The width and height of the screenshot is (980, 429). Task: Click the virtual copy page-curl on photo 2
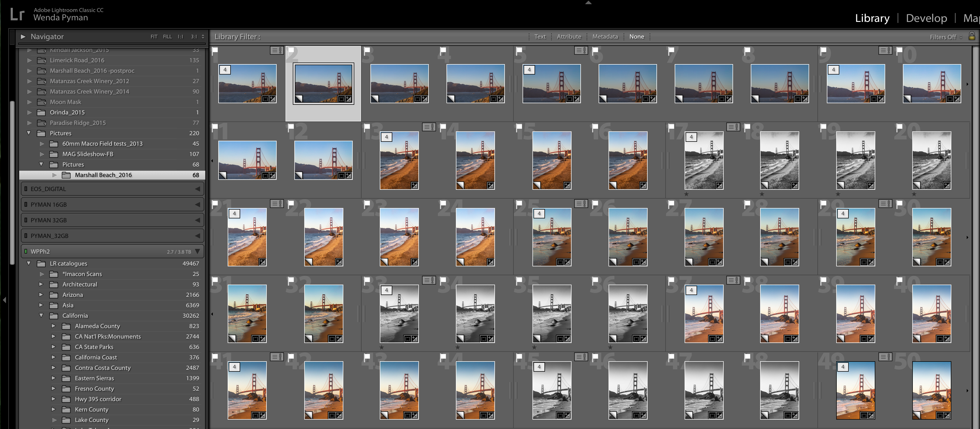click(299, 99)
